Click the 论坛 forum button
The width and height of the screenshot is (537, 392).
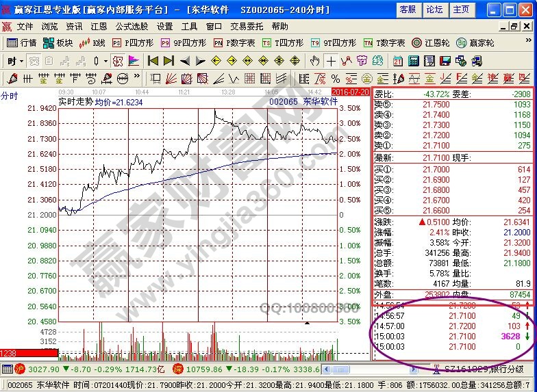coord(434,10)
